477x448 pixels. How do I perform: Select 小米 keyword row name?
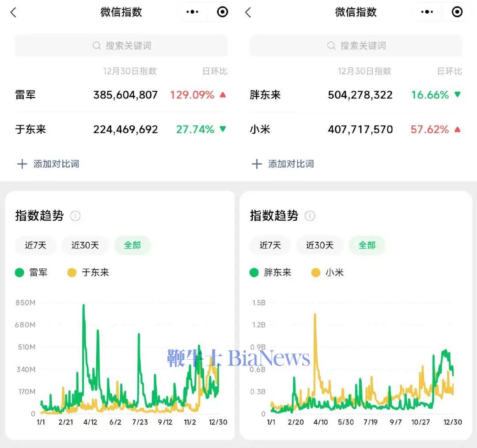point(260,129)
